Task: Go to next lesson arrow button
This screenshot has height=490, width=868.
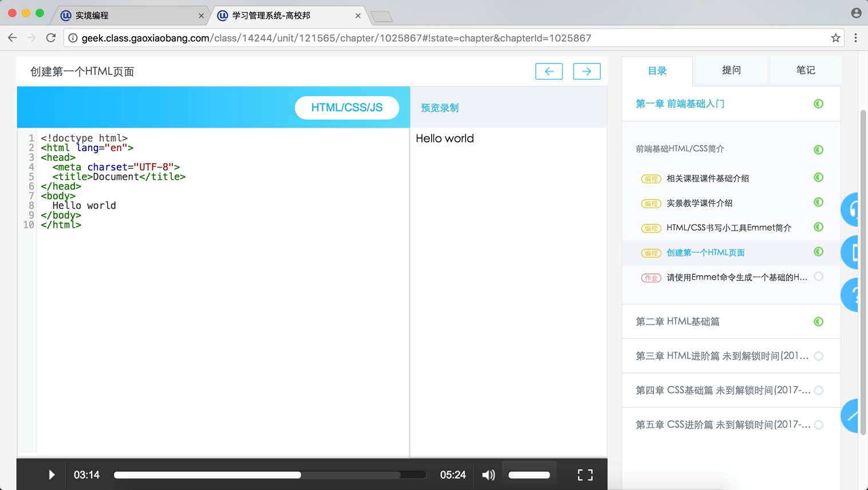Action: (587, 71)
